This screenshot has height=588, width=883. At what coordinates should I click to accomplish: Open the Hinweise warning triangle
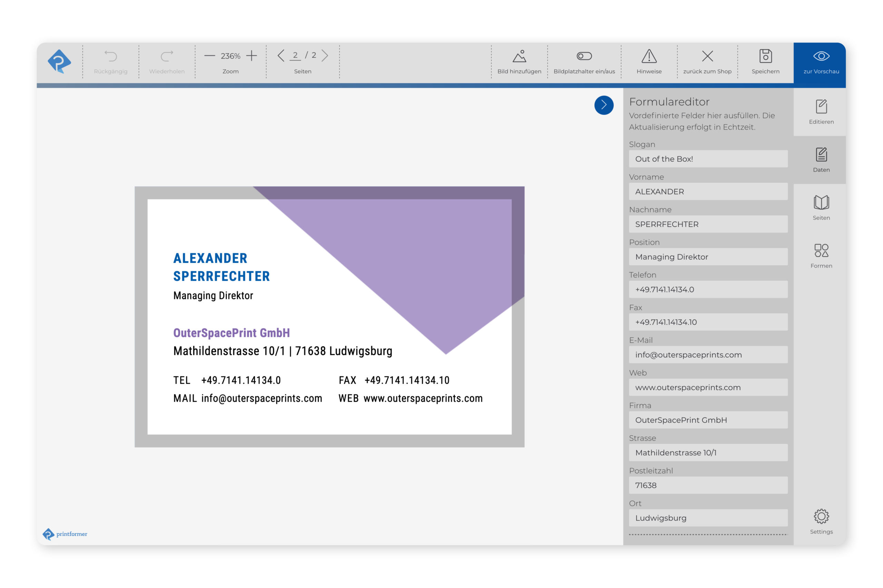coord(649,57)
